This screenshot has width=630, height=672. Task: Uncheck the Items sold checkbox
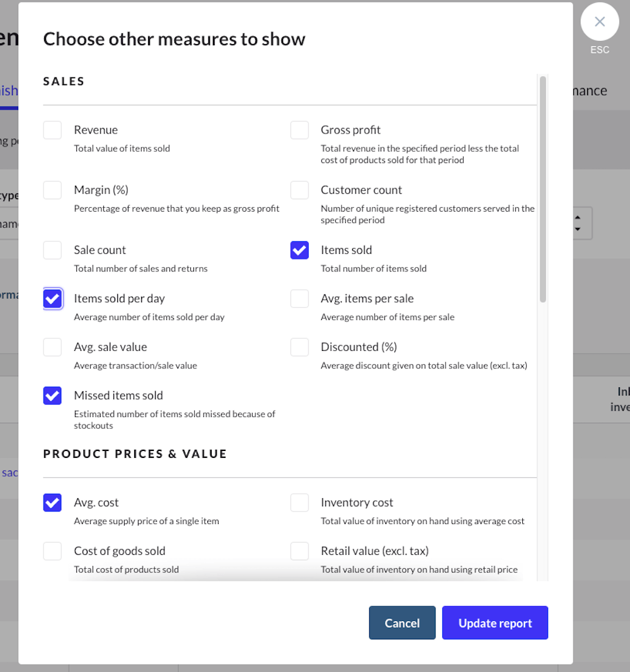click(x=300, y=250)
